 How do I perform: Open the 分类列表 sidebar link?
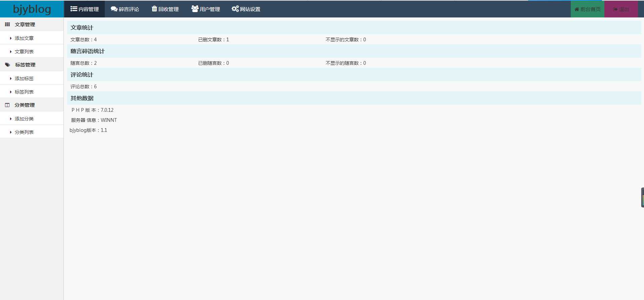pyautogui.click(x=32, y=132)
